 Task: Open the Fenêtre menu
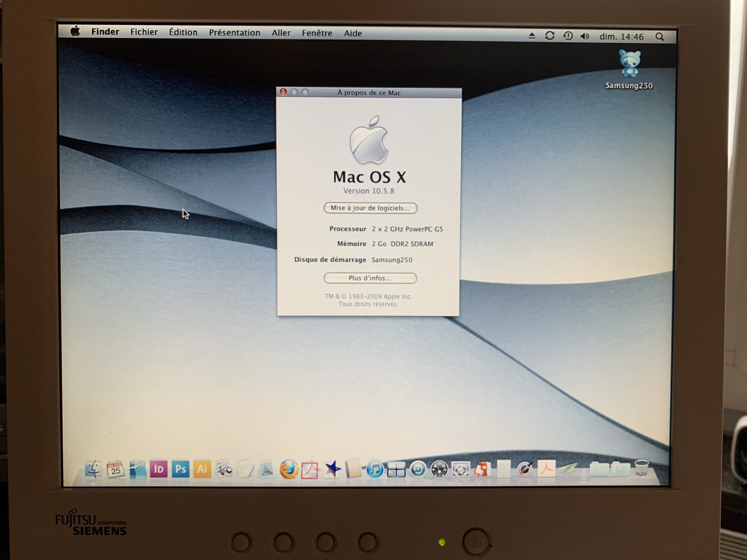click(317, 33)
